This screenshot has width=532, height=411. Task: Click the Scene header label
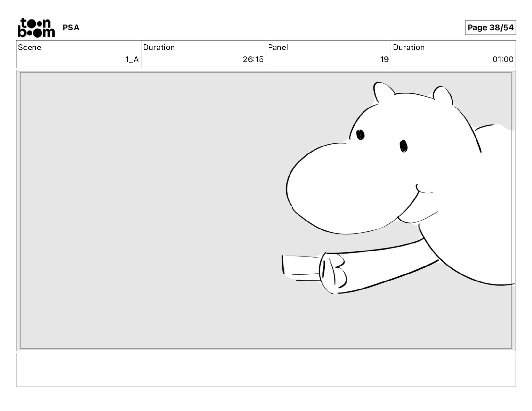[30, 47]
